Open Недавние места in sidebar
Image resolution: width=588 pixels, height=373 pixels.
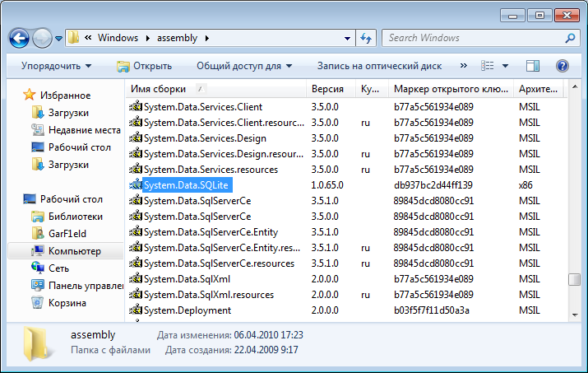[76, 130]
